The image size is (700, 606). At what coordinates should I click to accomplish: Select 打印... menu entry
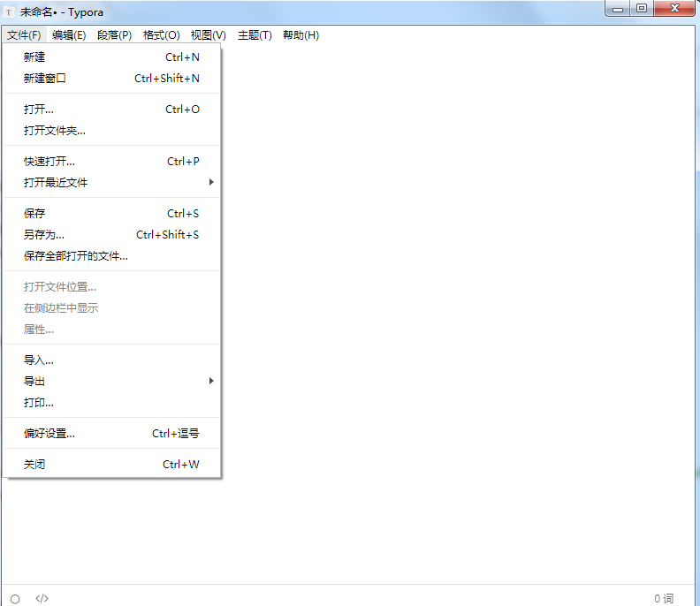click(111, 403)
